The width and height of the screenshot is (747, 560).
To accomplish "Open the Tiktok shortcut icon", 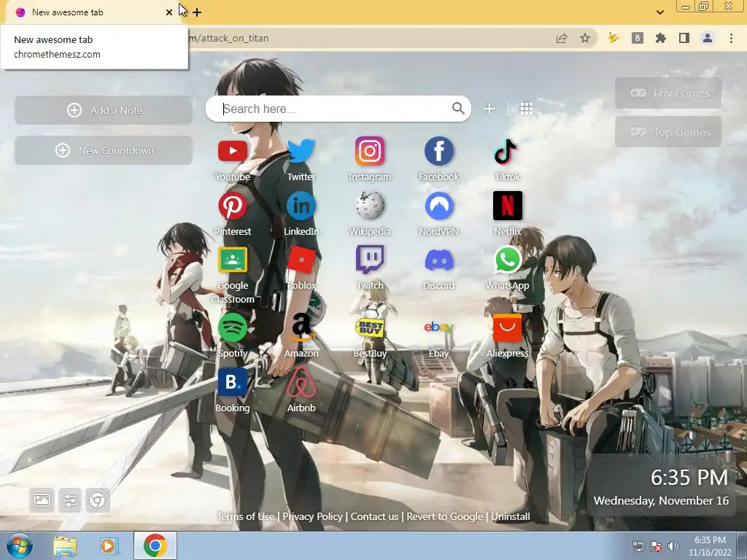I will 507,152.
